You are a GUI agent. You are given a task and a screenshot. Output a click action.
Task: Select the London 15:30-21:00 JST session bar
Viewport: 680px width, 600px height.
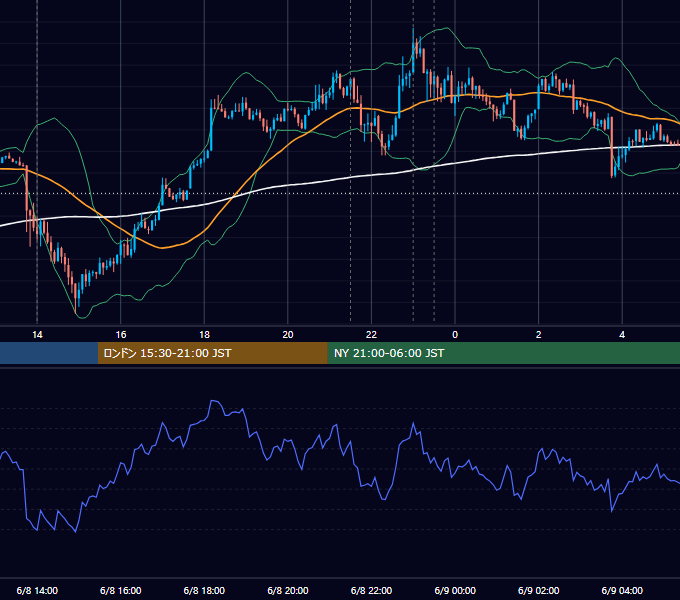click(x=212, y=353)
